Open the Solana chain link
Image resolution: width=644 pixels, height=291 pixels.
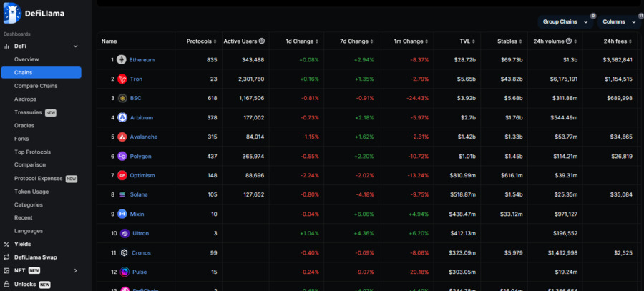click(x=139, y=194)
